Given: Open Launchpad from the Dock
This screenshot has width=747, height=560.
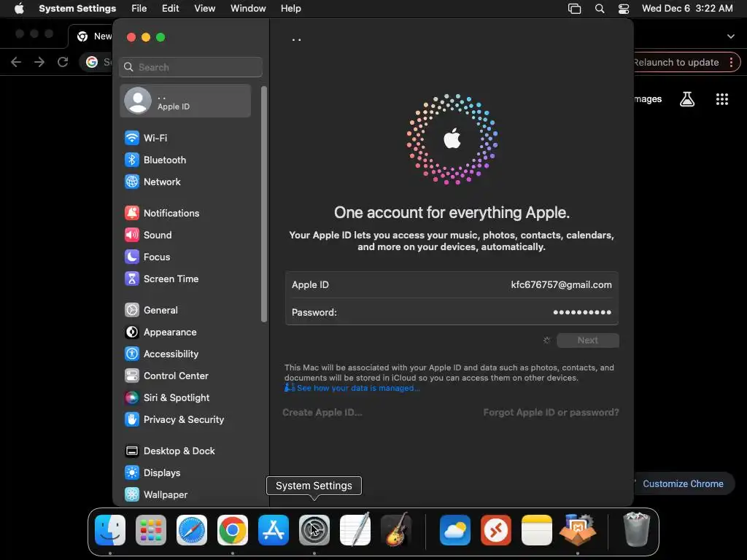Looking at the screenshot, I should click(x=151, y=530).
